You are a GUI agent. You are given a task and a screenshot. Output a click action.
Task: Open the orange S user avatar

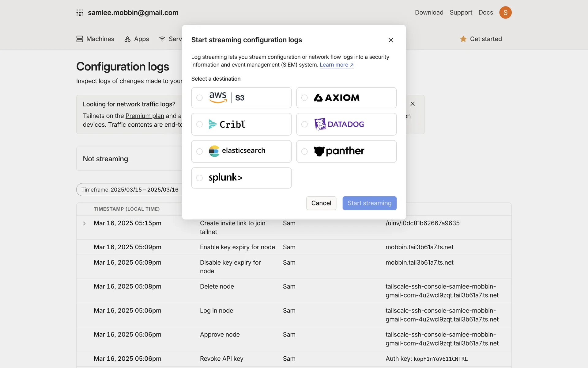click(505, 13)
